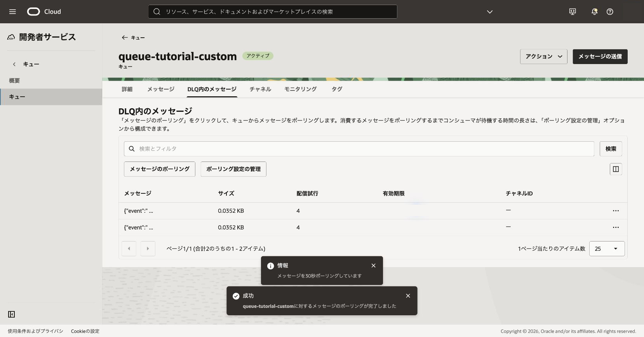644x337 pixels.
Task: Open the タグ tab
Action: click(x=337, y=89)
